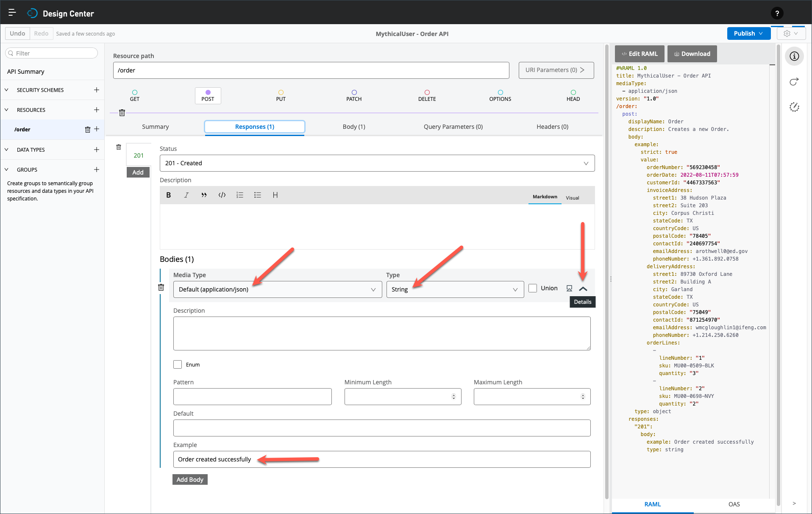Image resolution: width=812 pixels, height=514 pixels.
Task: Click the Filter search field
Action: (51, 53)
